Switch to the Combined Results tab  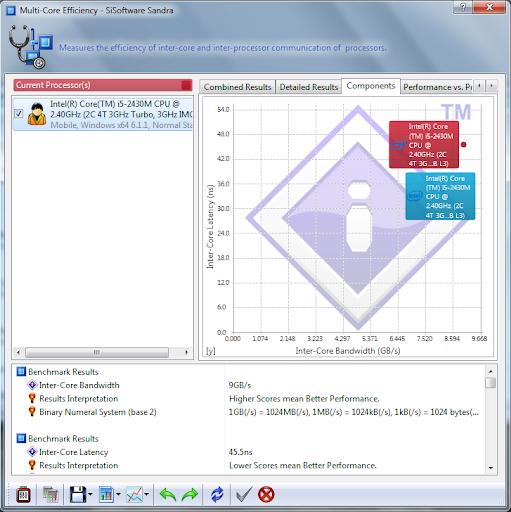(x=237, y=87)
